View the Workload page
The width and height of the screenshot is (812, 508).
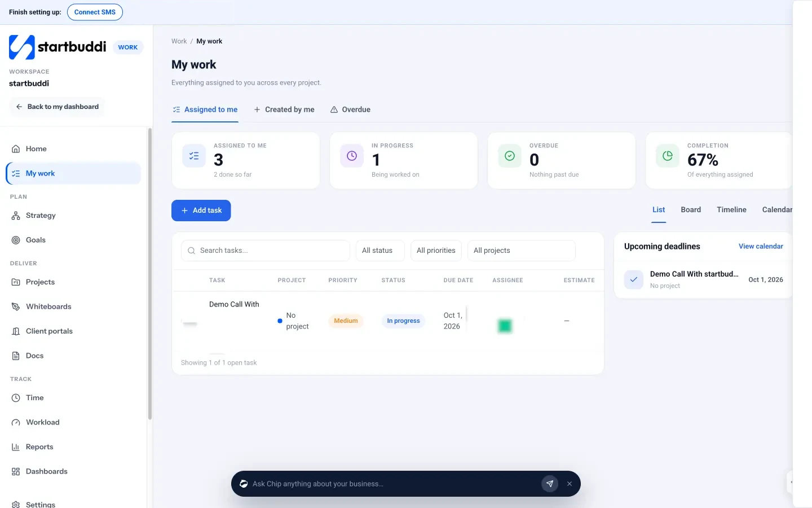pyautogui.click(x=73, y=422)
